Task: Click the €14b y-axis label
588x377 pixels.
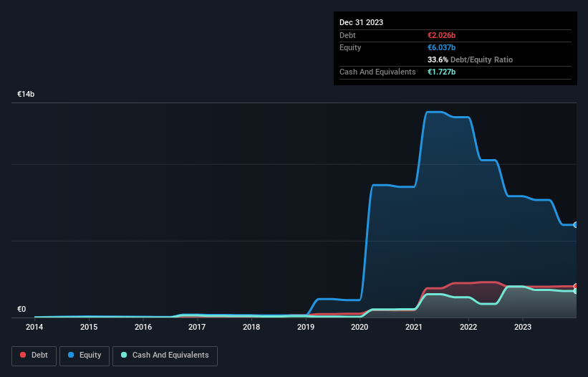Action: pos(26,94)
